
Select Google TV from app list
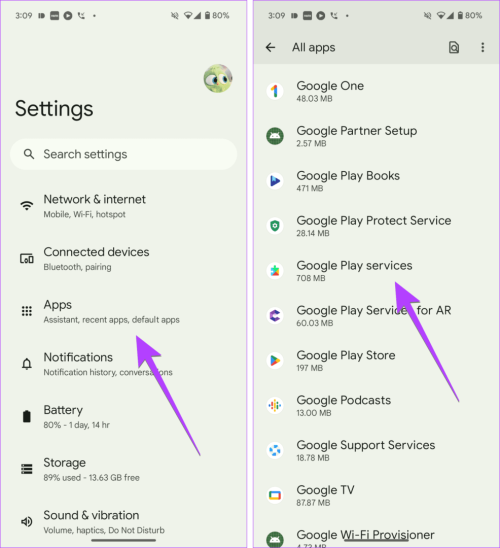pyautogui.click(x=376, y=495)
